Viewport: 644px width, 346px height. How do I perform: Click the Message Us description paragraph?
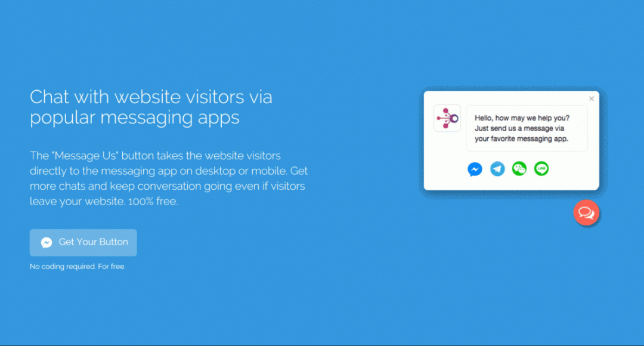tap(169, 178)
